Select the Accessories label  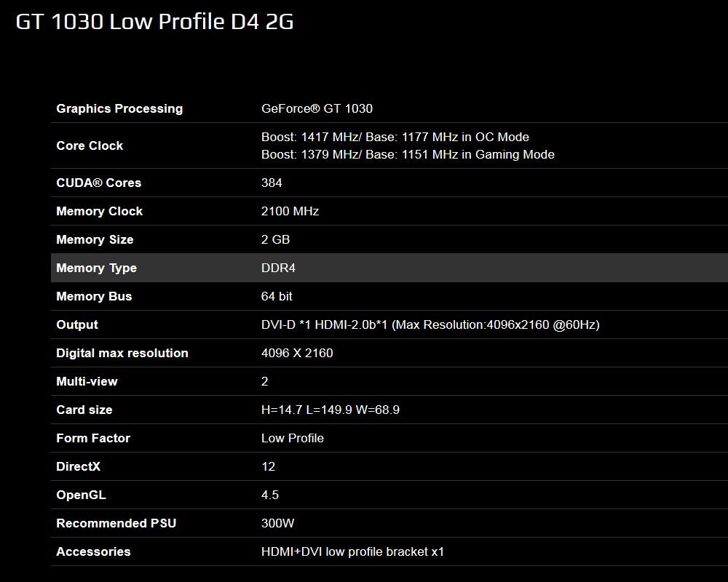(x=93, y=552)
